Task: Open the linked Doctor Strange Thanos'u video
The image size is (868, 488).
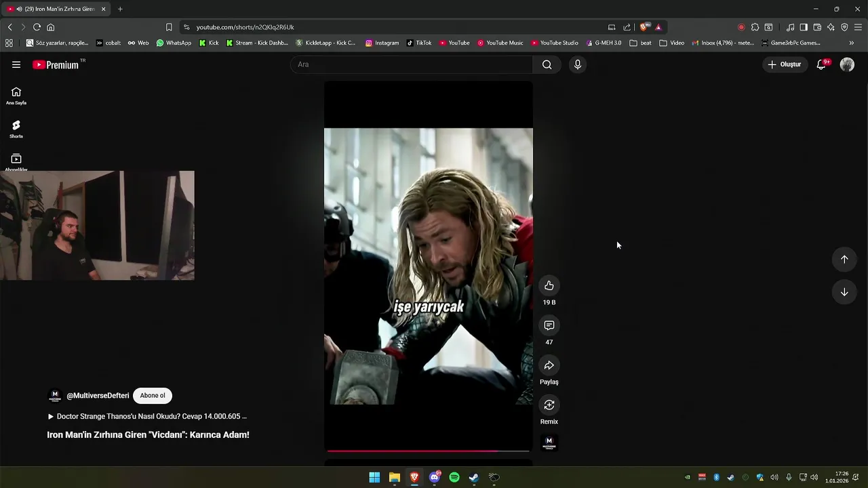Action: [x=147, y=416]
